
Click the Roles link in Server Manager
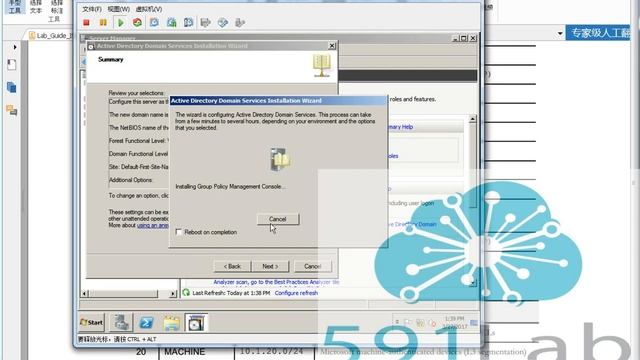[393, 156]
